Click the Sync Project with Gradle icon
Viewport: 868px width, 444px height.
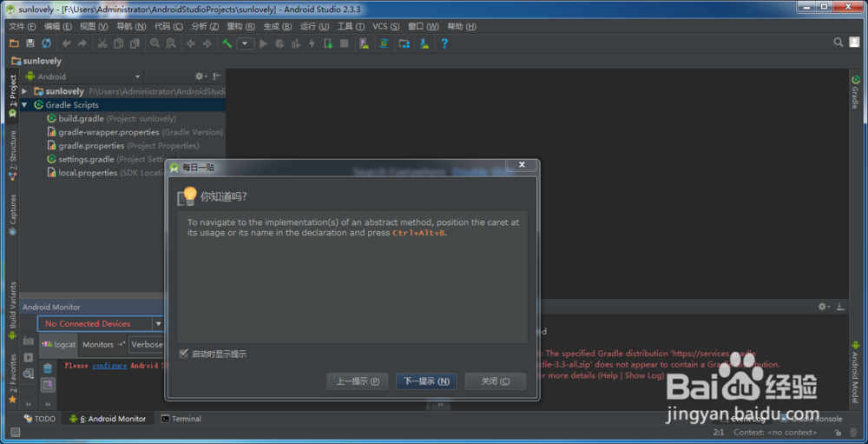pos(385,43)
